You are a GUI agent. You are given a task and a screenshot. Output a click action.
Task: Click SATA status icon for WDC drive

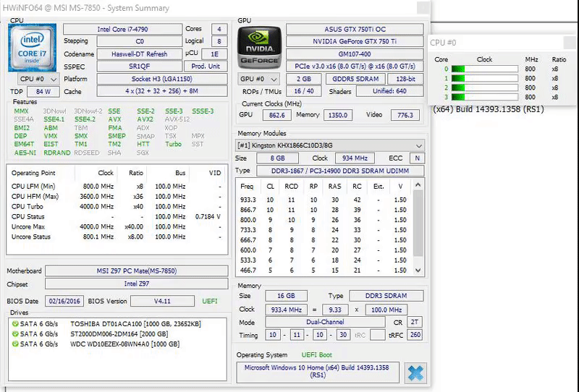coord(15,344)
